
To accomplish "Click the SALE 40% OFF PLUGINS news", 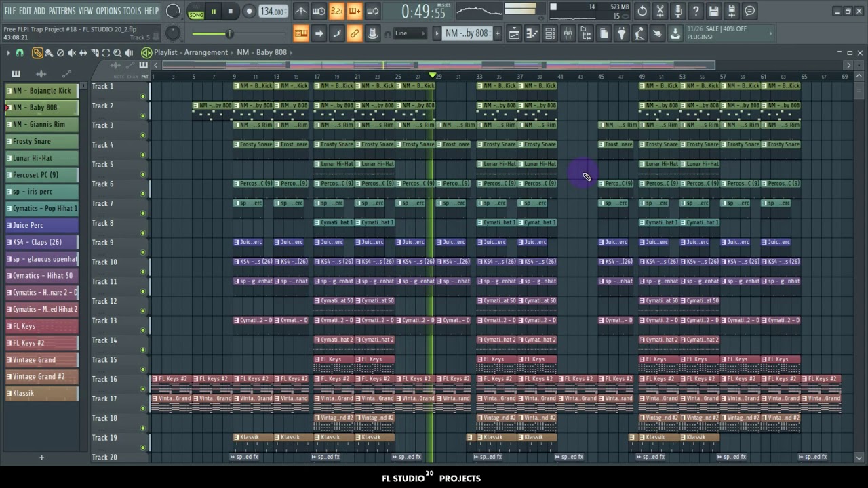I will click(x=730, y=33).
